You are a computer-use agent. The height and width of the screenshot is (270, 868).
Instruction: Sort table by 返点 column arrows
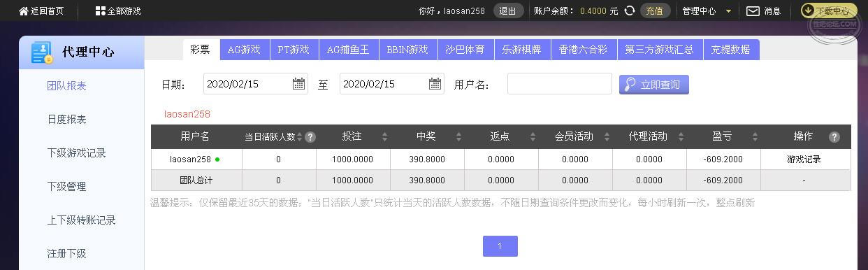pyautogui.click(x=533, y=137)
